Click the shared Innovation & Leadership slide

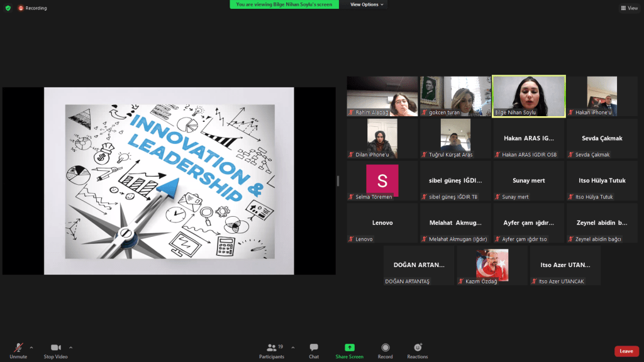pyautogui.click(x=169, y=181)
